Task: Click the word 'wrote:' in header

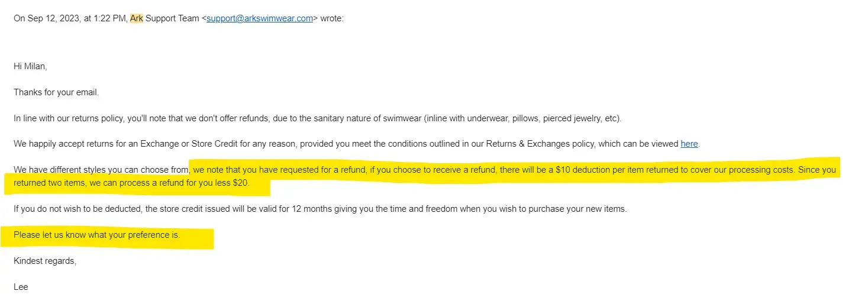Action: click(332, 18)
